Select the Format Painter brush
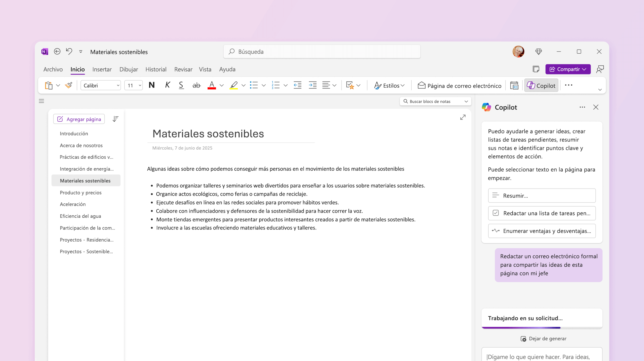The width and height of the screenshot is (644, 361). tap(69, 85)
